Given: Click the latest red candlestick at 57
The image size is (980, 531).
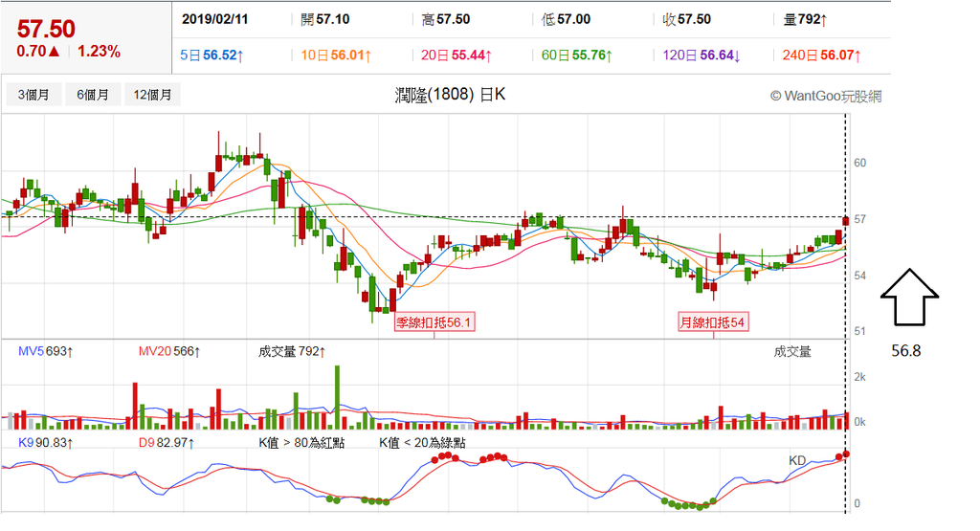Looking at the screenshot, I should 846,220.
